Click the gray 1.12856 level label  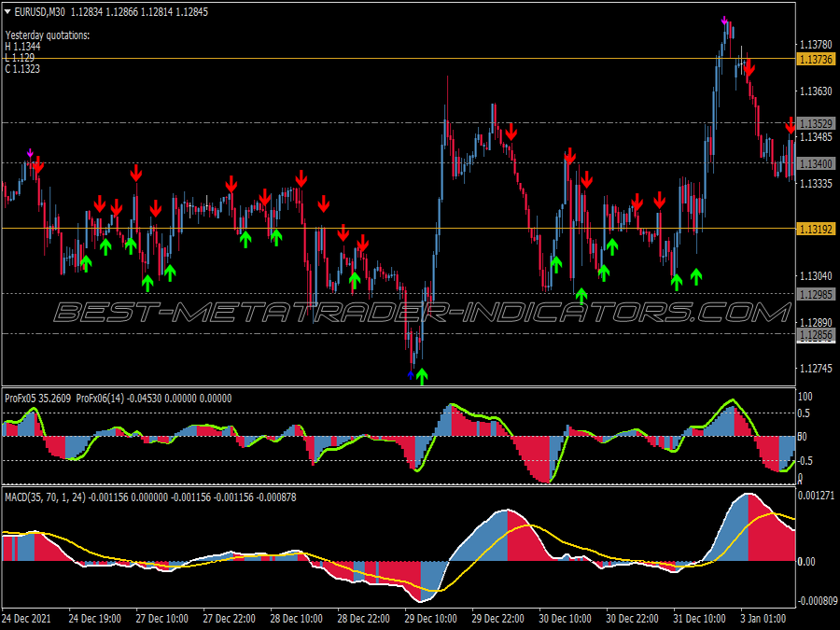click(816, 335)
